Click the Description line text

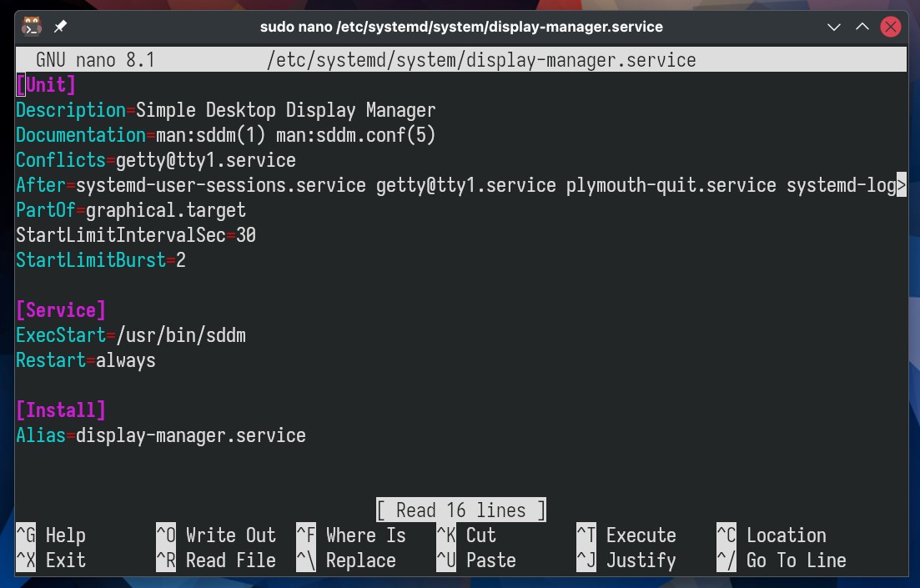pos(226,110)
